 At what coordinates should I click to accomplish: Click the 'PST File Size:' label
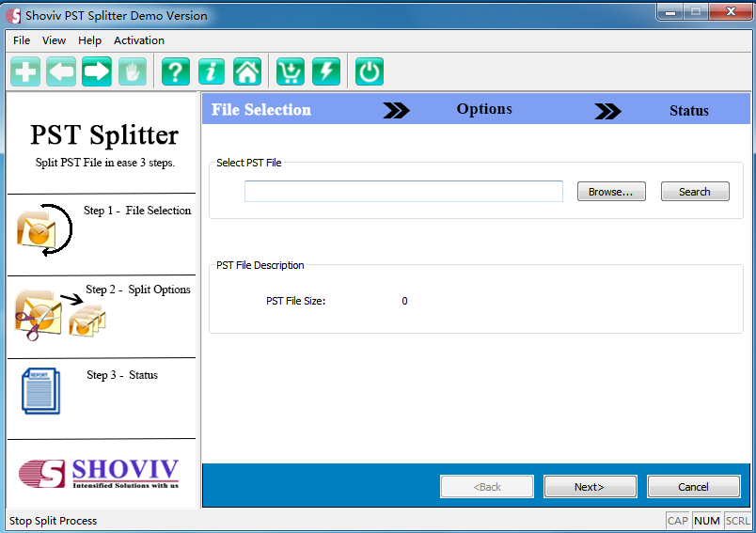click(295, 301)
